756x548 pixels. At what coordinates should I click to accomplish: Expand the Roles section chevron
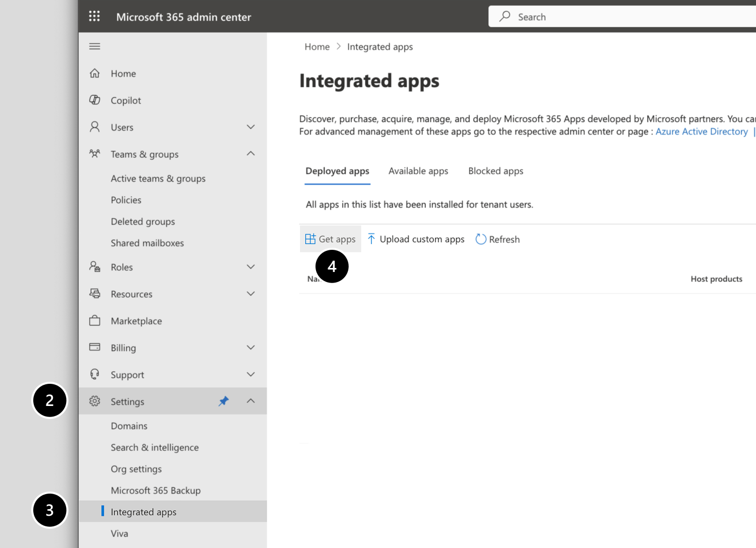tap(250, 266)
